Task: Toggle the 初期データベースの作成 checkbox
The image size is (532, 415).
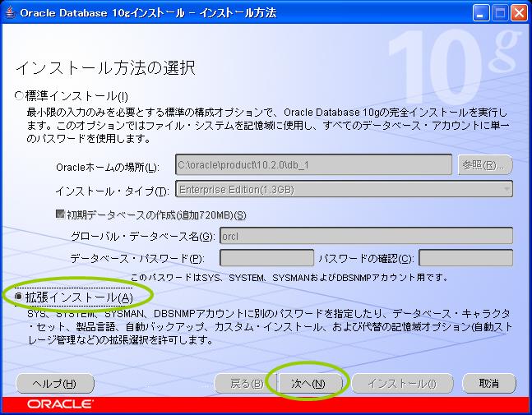Action: pos(60,214)
